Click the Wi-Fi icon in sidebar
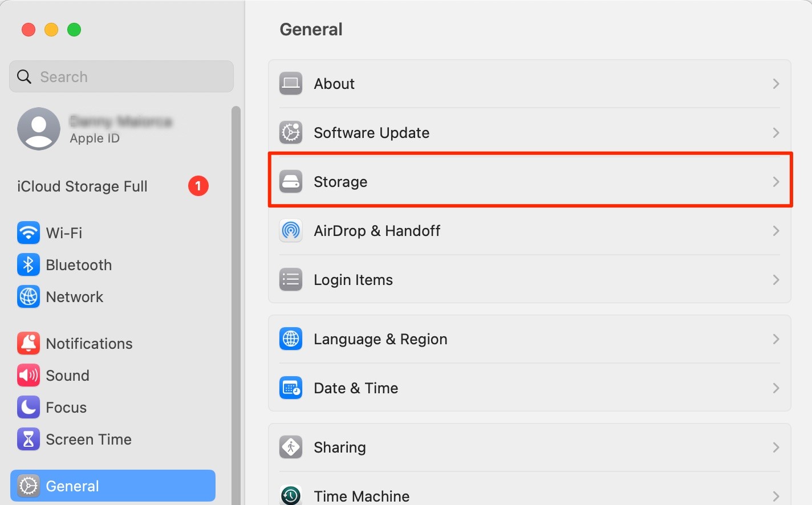 click(29, 233)
